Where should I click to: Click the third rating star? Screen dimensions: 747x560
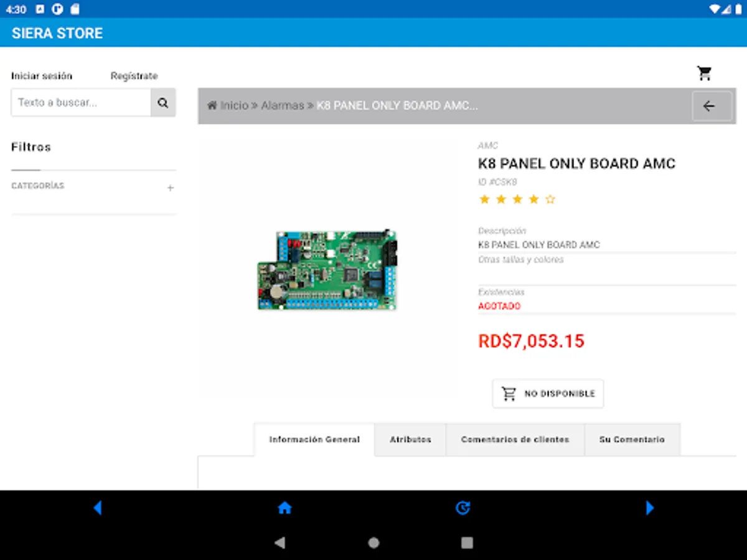[517, 199]
